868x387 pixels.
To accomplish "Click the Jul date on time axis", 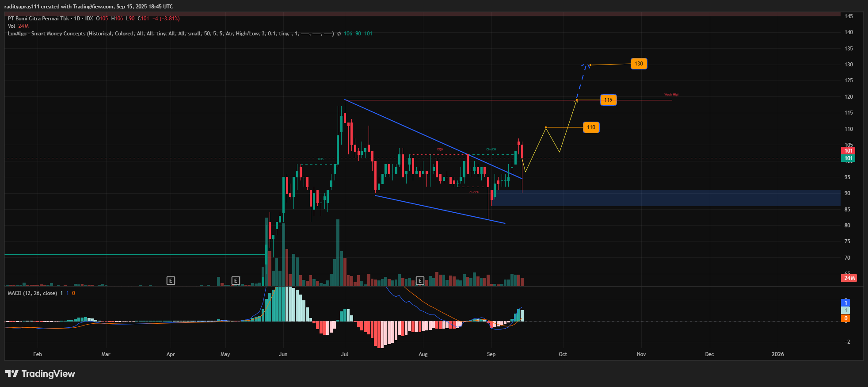I will tap(345, 354).
